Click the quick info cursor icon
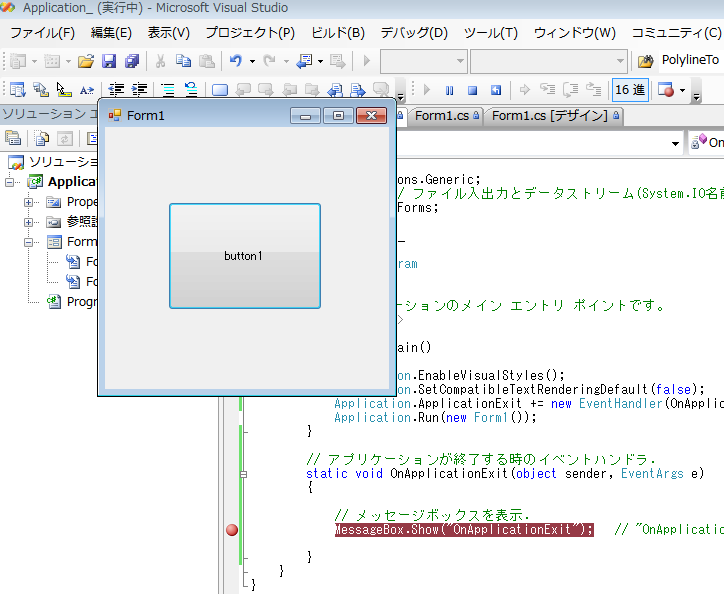The height and width of the screenshot is (594, 724). click(63, 90)
